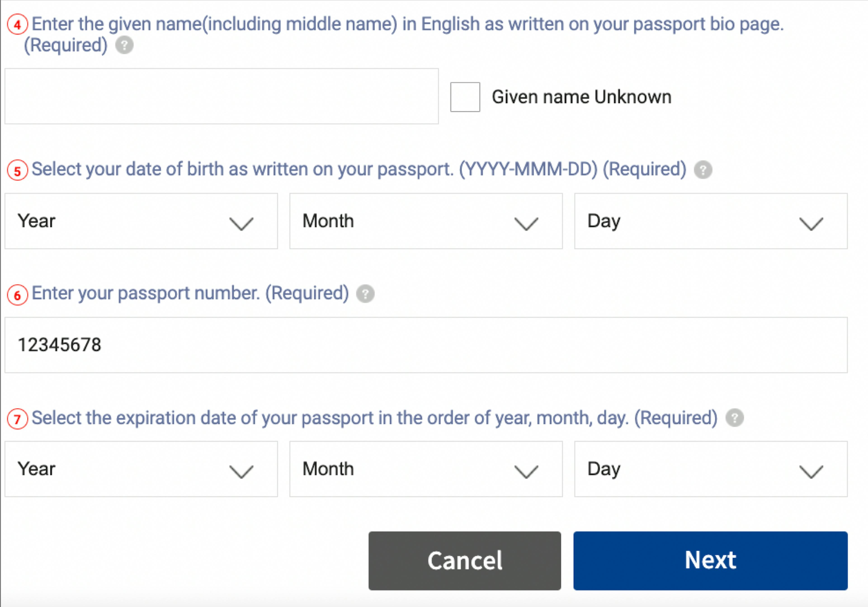This screenshot has width=868, height=607.
Task: Expand the passport expiration Month dropdown
Action: 426,469
